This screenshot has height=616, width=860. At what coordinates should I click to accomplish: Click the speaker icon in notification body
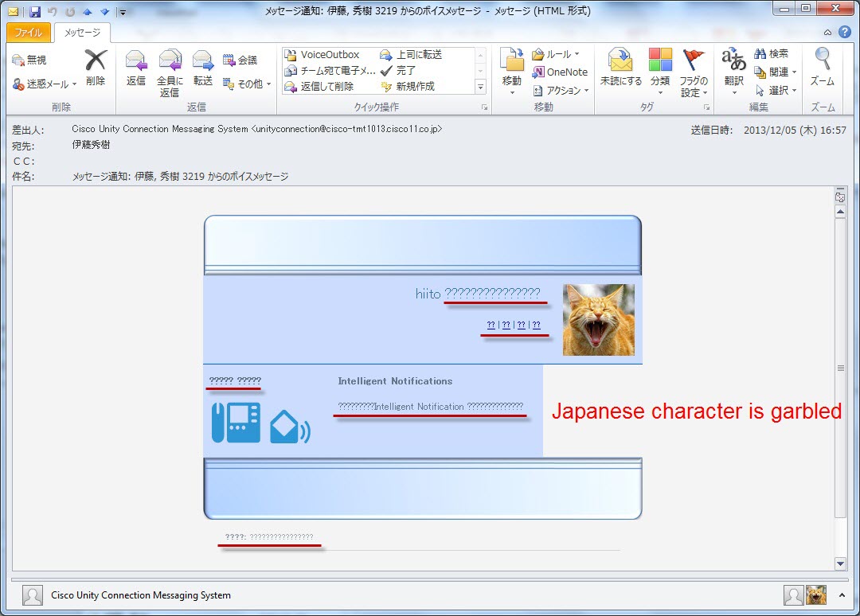pos(290,427)
